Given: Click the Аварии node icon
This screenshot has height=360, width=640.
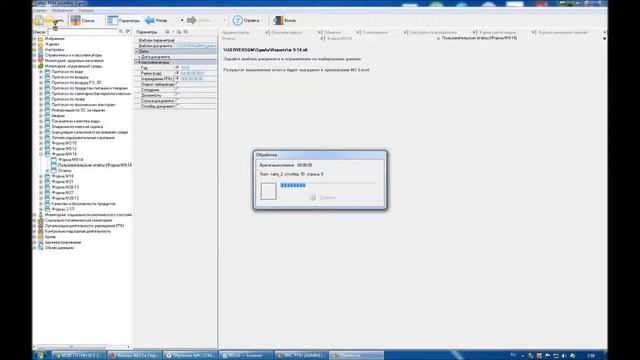Looking at the screenshot, I should (x=47, y=116).
